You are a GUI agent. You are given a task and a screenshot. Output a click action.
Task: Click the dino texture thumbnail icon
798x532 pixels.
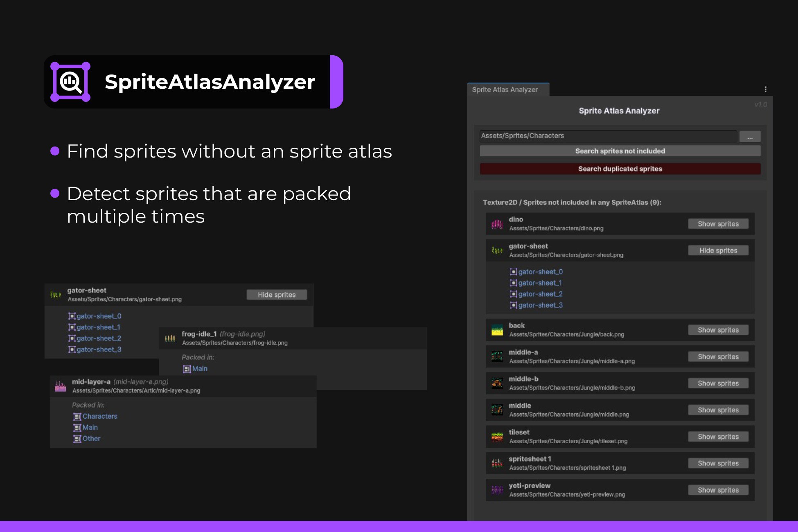[x=497, y=223]
